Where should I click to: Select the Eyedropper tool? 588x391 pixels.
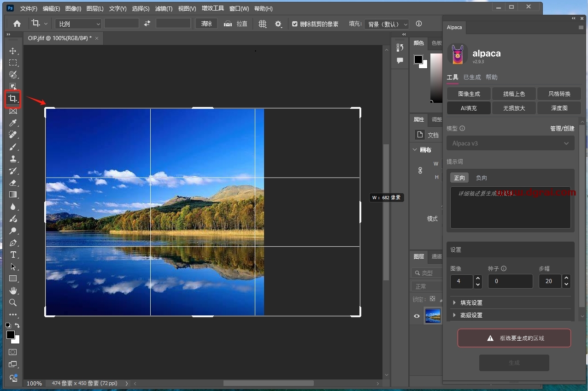13,123
